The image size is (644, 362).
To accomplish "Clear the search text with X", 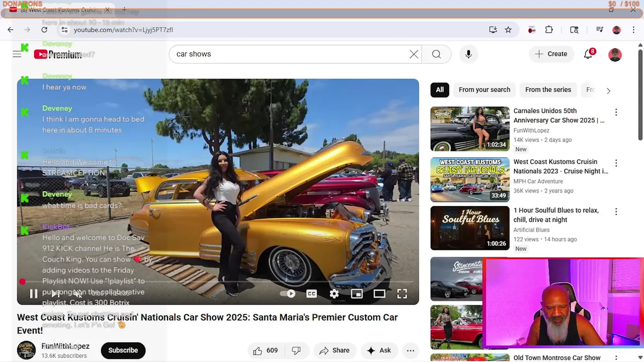I will pyautogui.click(x=414, y=54).
